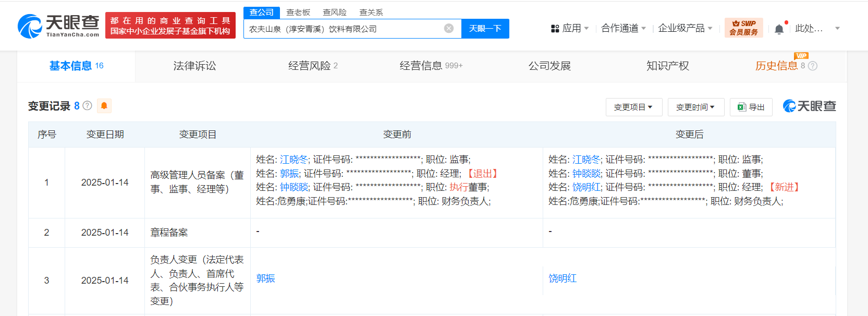
Task: Clear the search box with the X icon
Action: pos(449,28)
